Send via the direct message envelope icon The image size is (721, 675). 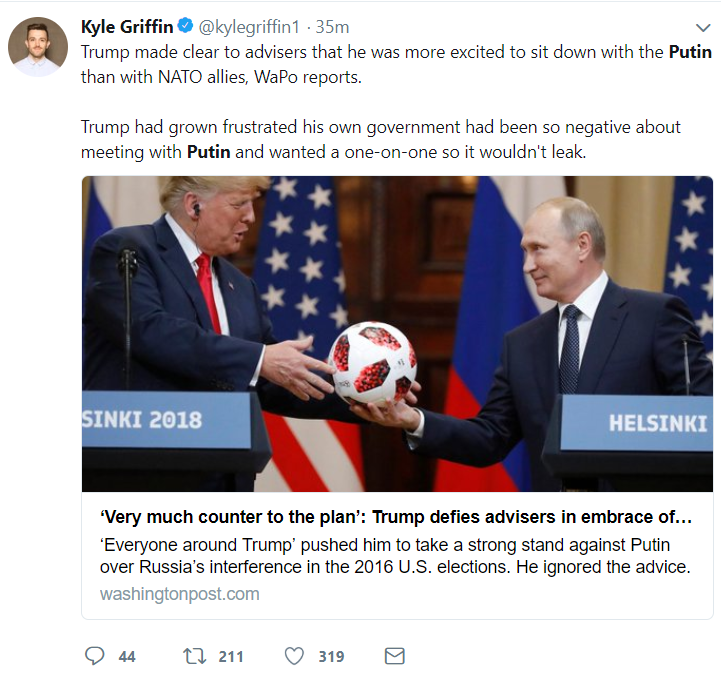pyautogui.click(x=394, y=656)
